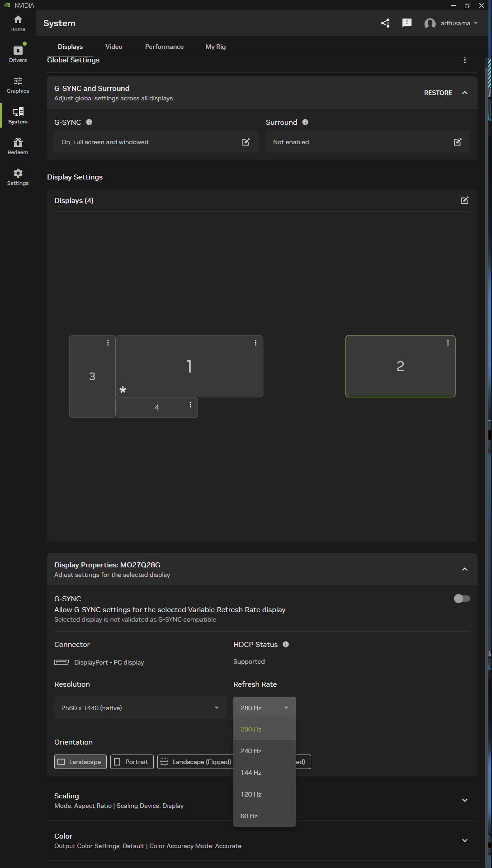Open the Graphics section
The image size is (492, 868).
point(18,85)
